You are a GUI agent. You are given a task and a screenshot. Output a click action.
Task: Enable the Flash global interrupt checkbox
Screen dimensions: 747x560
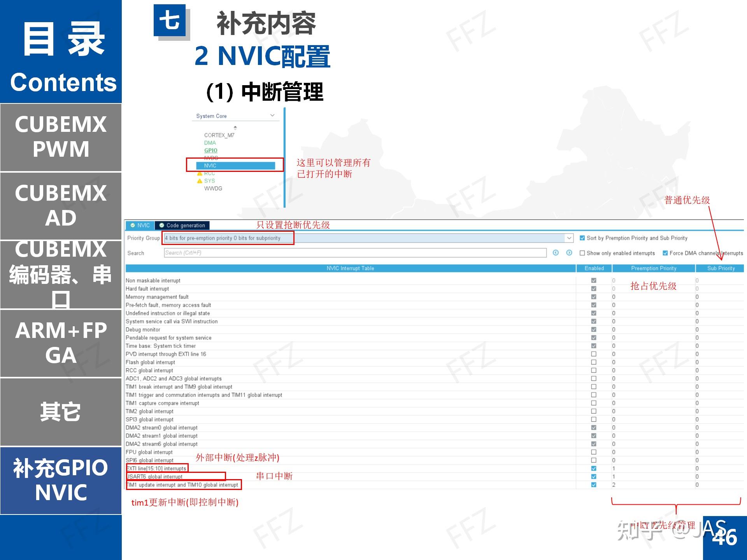593,362
